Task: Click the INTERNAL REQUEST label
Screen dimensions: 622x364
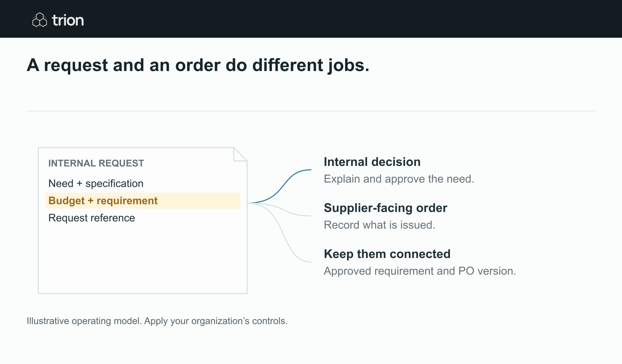Action: [96, 163]
